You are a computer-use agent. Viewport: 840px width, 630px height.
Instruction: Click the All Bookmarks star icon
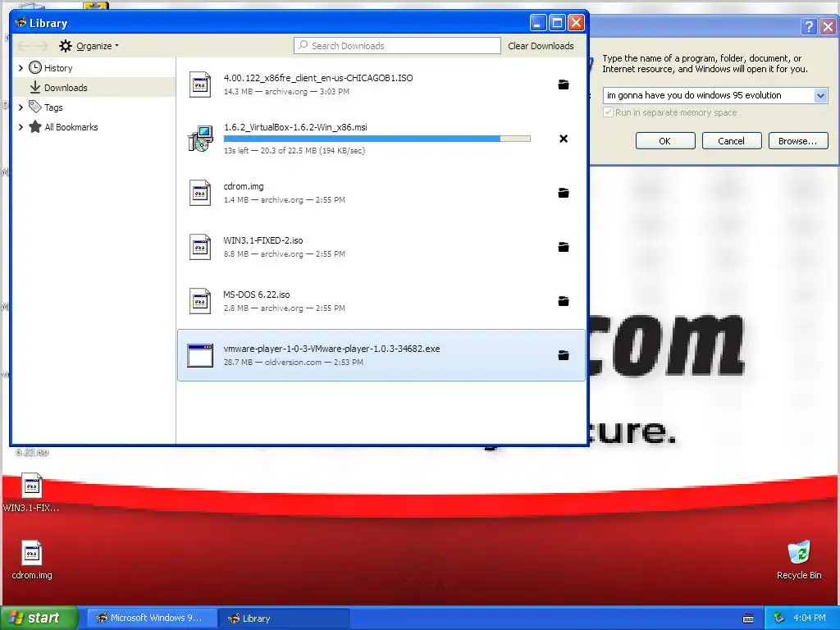point(34,127)
